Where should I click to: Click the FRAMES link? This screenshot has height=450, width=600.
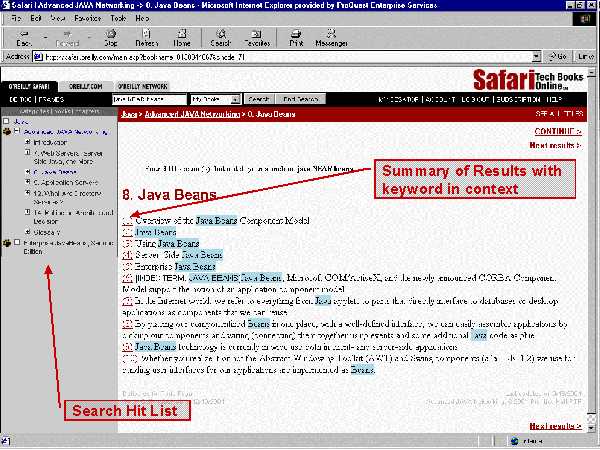pos(51,99)
